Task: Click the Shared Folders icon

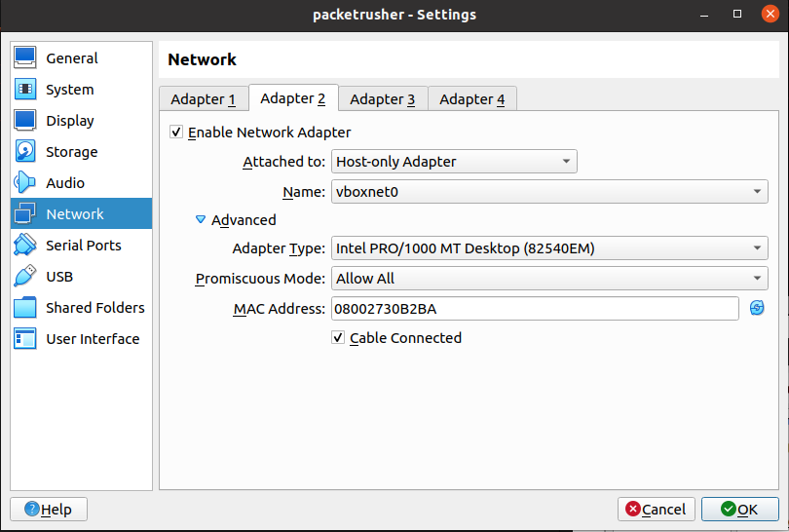Action: point(25,308)
